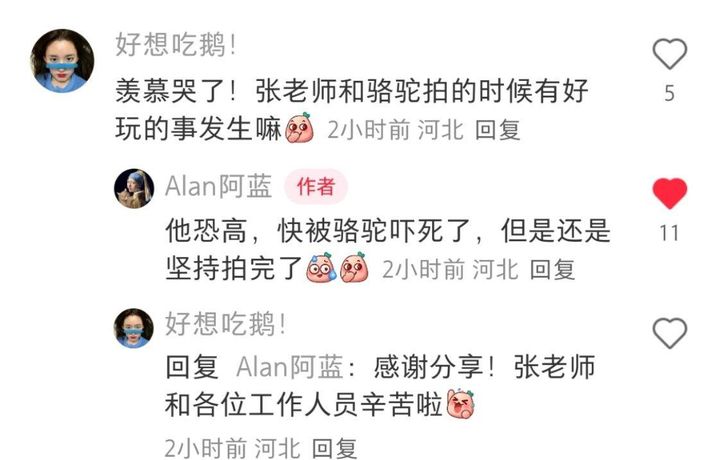Tap the sweating emoji in Alan阿蓝's reply

tap(321, 267)
